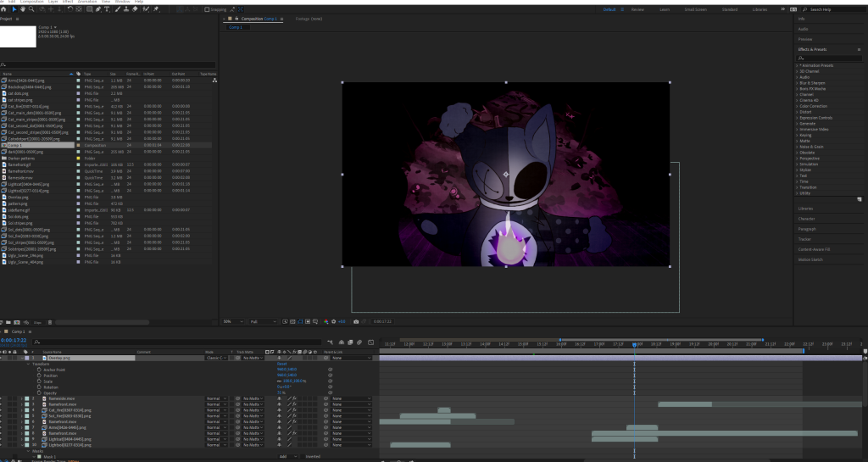Click the reset exposure icon in viewer
This screenshot has width=868, height=462.
[334, 321]
